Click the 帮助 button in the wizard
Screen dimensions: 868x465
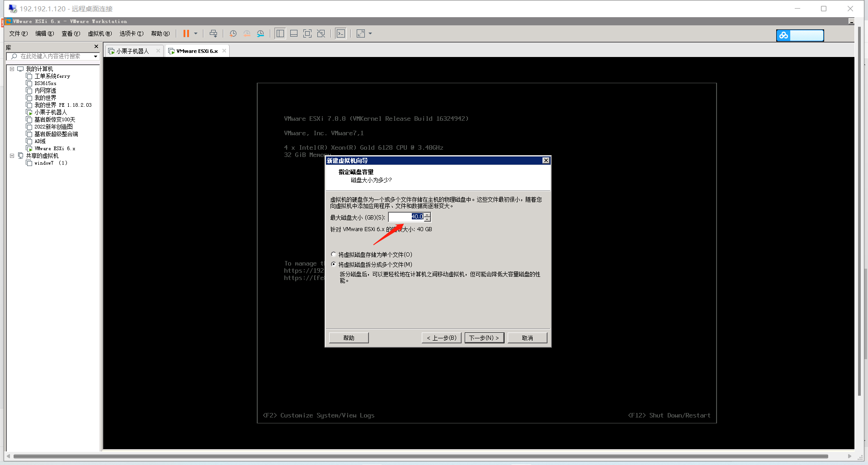349,338
